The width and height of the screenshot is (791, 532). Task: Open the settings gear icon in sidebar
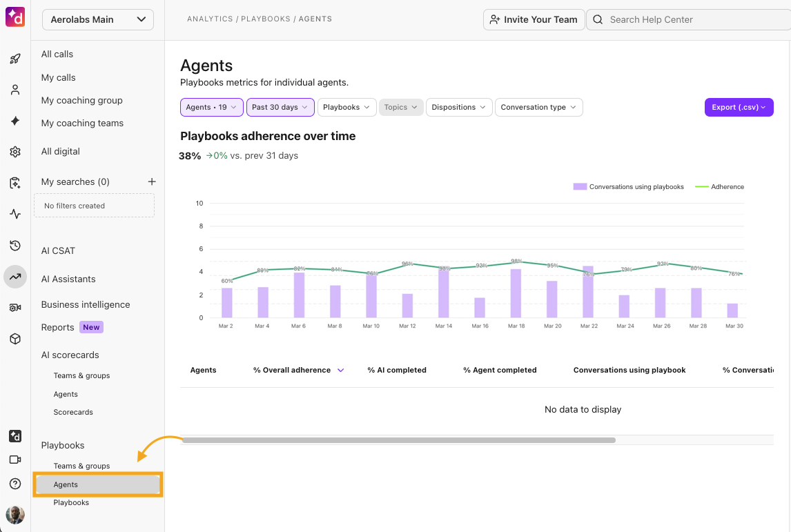(x=15, y=152)
